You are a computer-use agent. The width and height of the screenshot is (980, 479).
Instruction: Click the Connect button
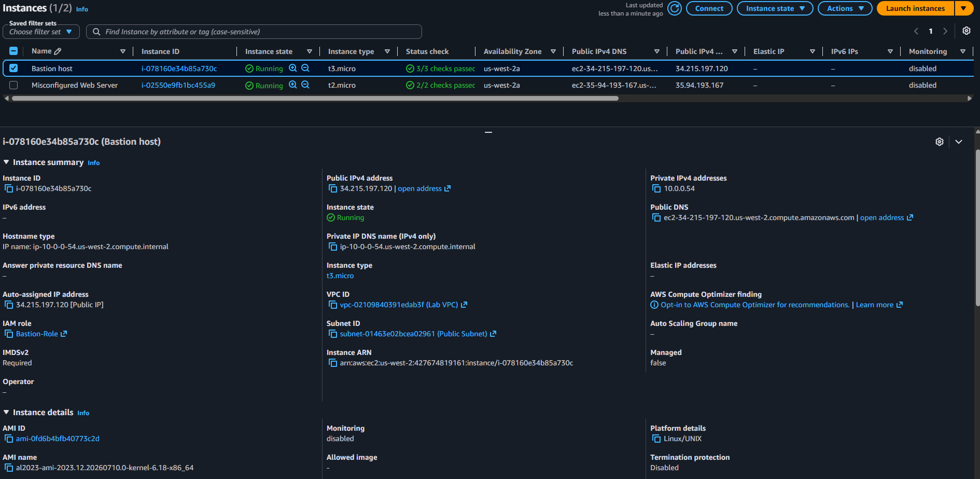709,8
